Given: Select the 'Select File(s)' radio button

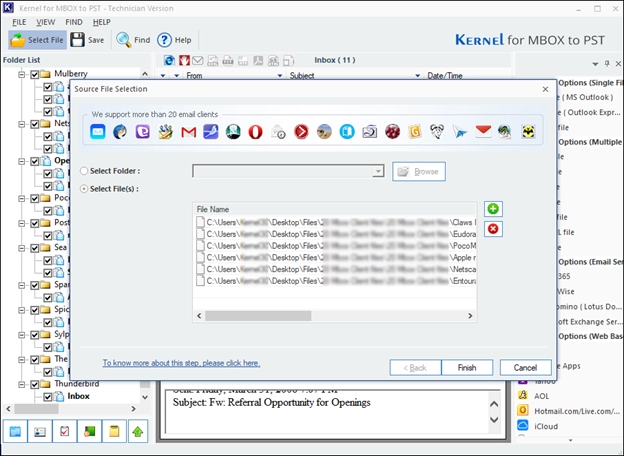Looking at the screenshot, I should (84, 189).
